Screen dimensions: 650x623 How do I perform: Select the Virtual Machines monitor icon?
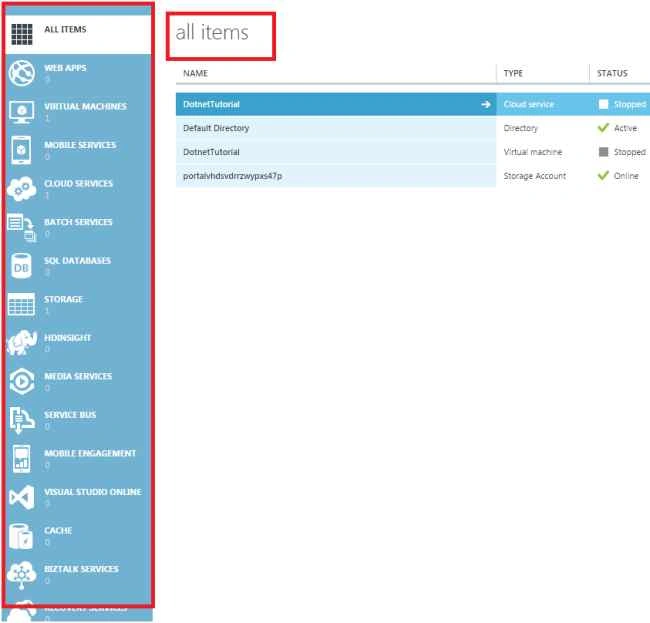point(22,112)
